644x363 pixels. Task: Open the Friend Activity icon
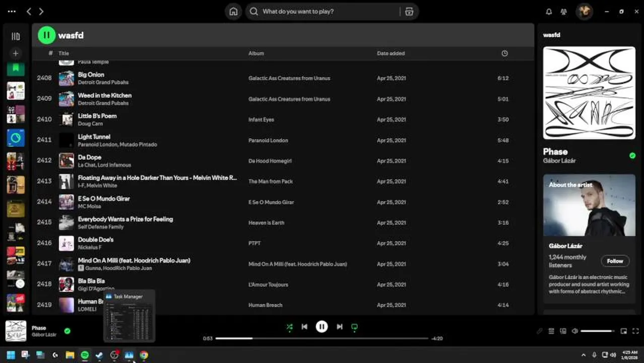(x=564, y=12)
